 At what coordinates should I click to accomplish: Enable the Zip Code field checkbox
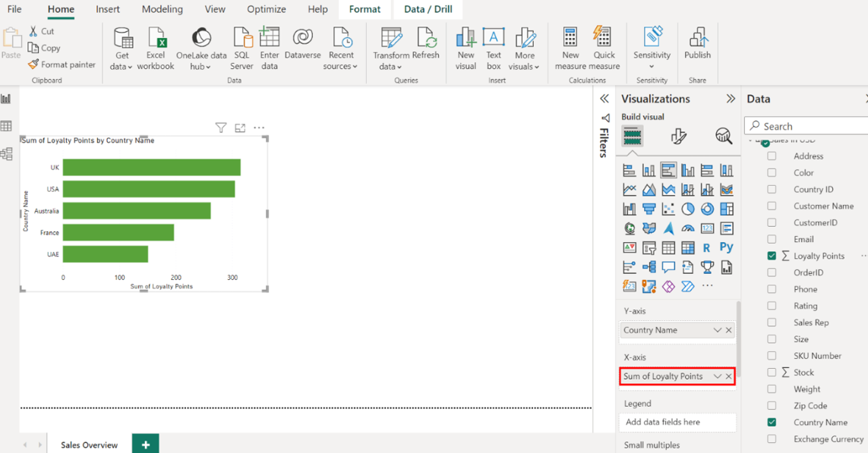(x=772, y=406)
